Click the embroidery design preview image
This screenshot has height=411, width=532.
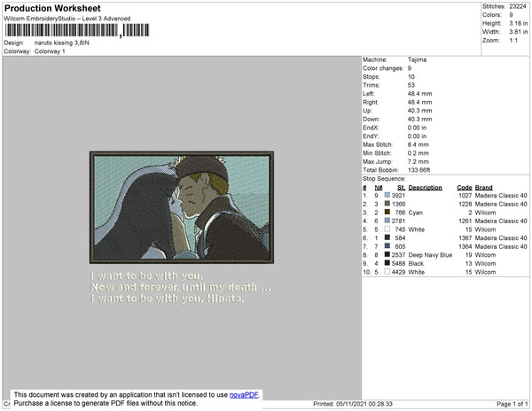point(182,207)
